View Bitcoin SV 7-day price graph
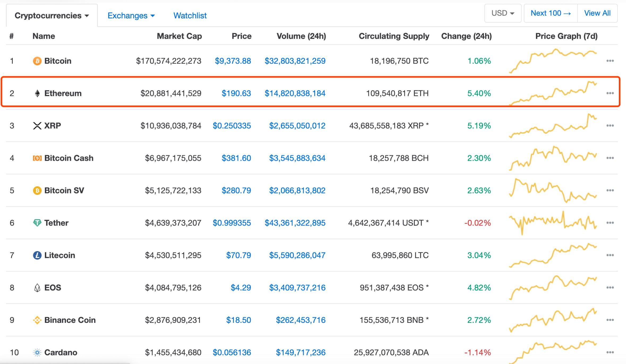The image size is (626, 364). pos(553,190)
